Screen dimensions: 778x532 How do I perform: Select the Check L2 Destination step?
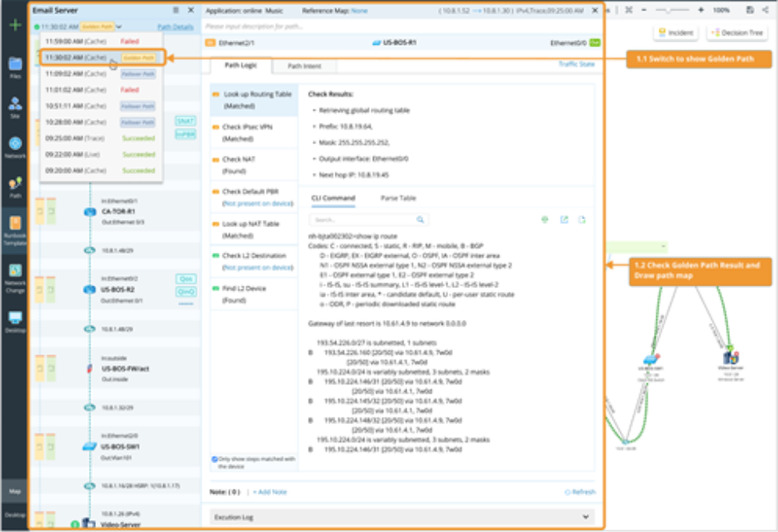[x=254, y=262]
